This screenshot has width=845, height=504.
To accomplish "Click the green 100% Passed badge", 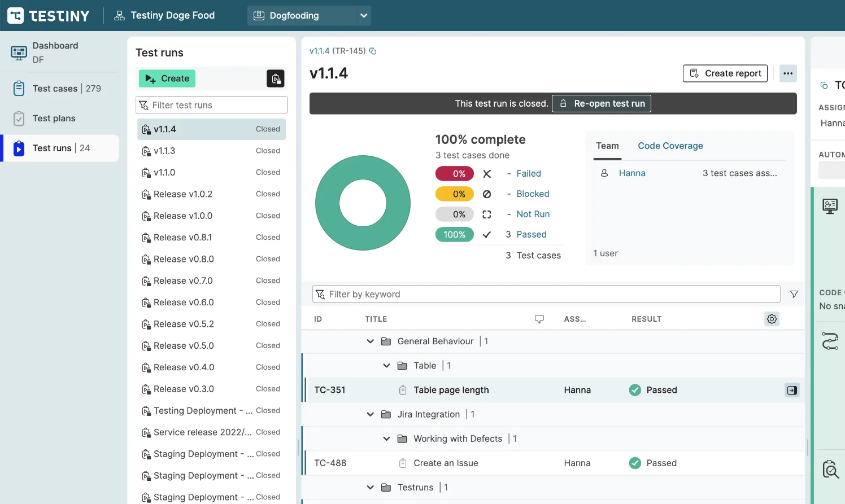I will point(454,235).
